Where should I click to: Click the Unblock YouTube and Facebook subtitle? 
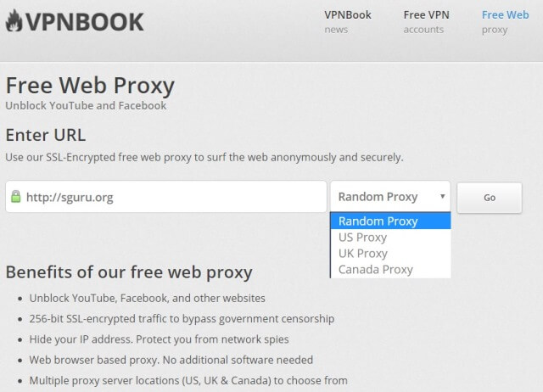(x=86, y=105)
